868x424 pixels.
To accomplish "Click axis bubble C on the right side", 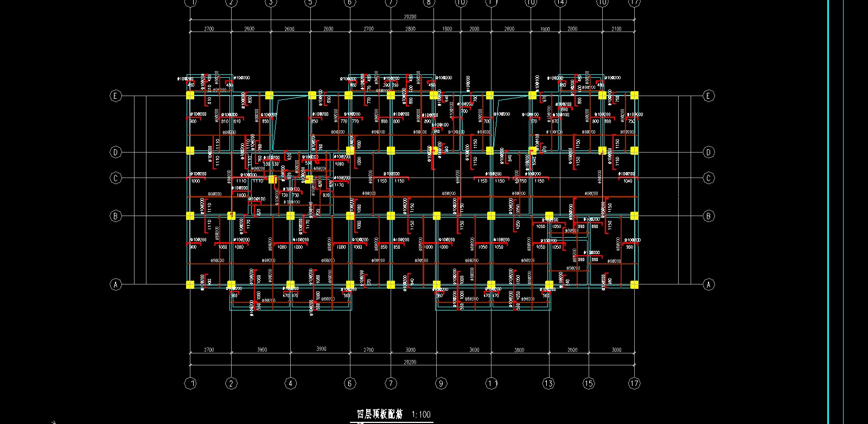I will click(709, 178).
